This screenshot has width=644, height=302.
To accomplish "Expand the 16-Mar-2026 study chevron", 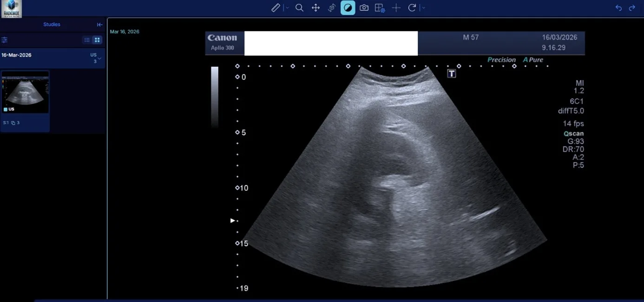I will point(99,58).
